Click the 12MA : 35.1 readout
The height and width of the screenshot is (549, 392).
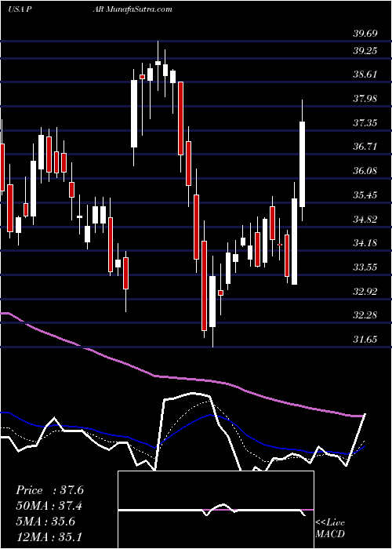(x=49, y=536)
